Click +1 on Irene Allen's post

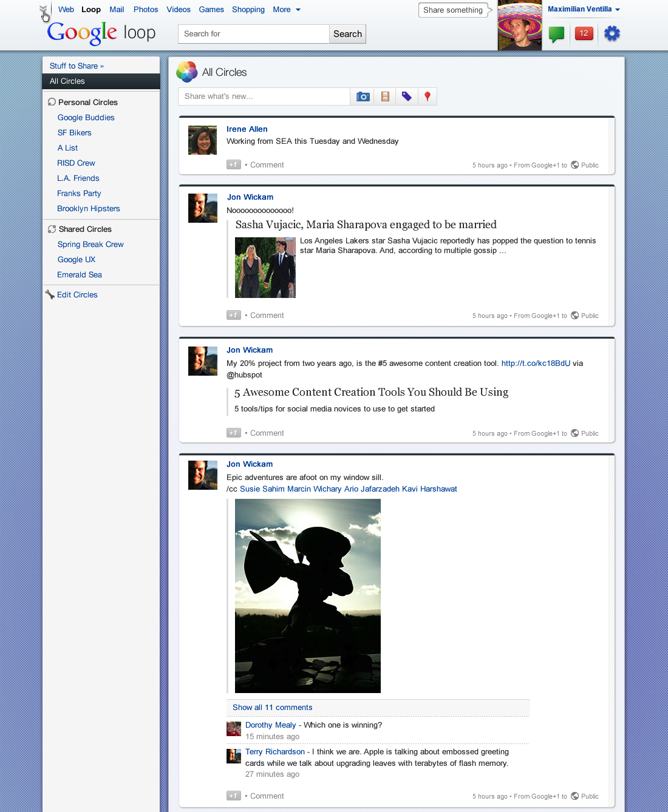click(x=234, y=164)
